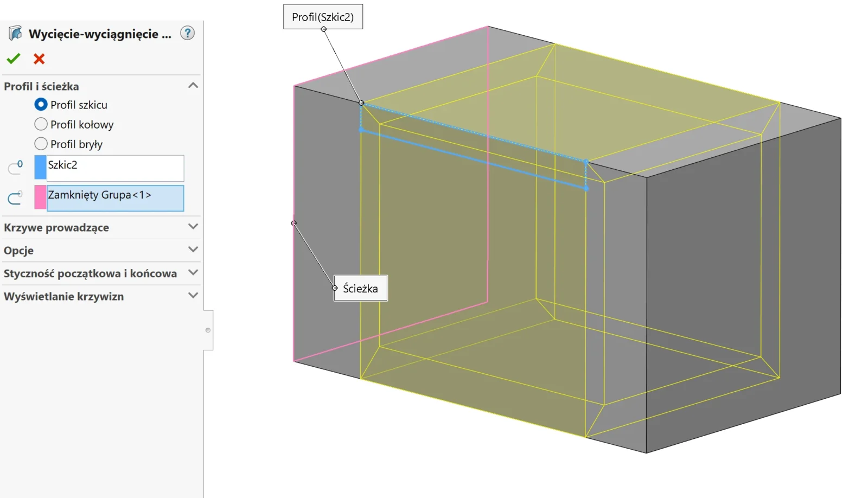Select the Profil szkicu radio button

(x=41, y=104)
